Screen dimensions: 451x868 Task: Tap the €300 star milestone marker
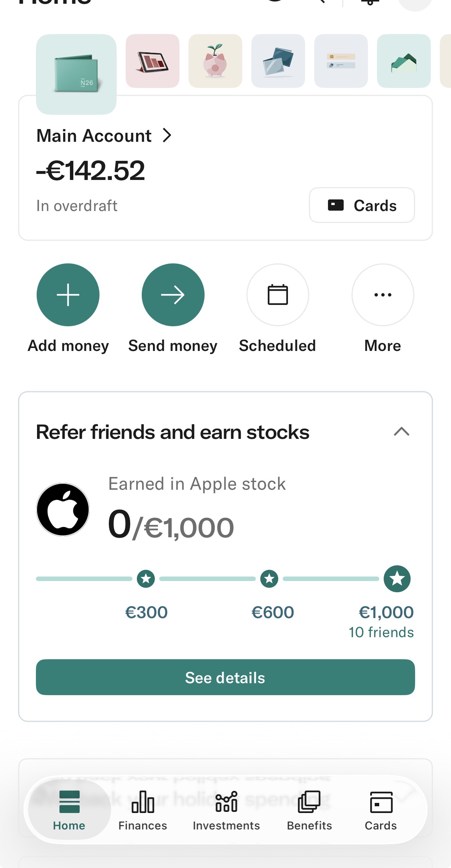click(x=146, y=579)
